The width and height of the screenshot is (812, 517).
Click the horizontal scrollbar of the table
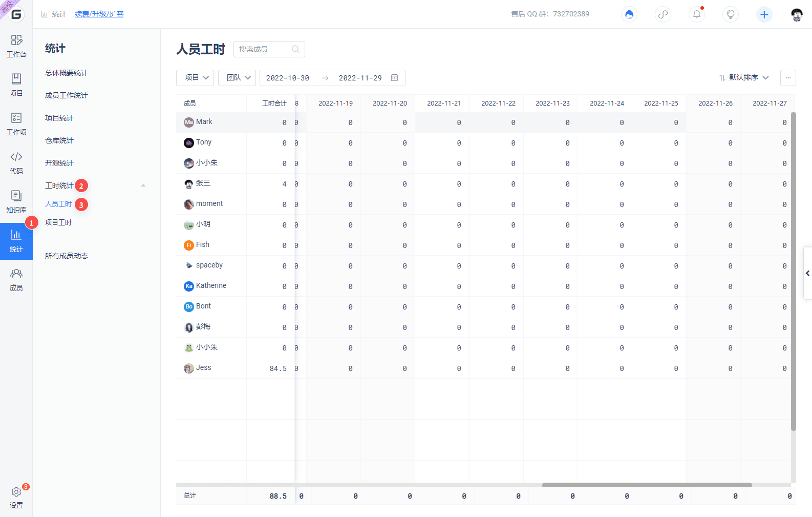tap(647, 485)
